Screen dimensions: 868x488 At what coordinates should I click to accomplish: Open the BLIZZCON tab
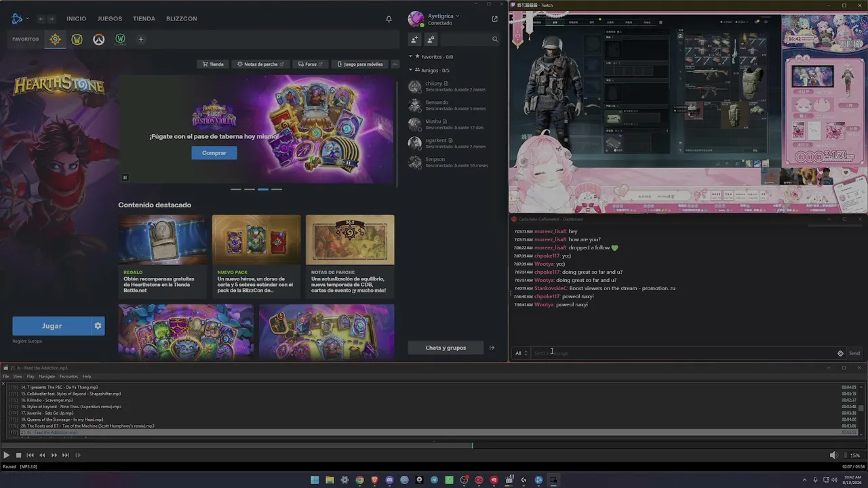(182, 19)
